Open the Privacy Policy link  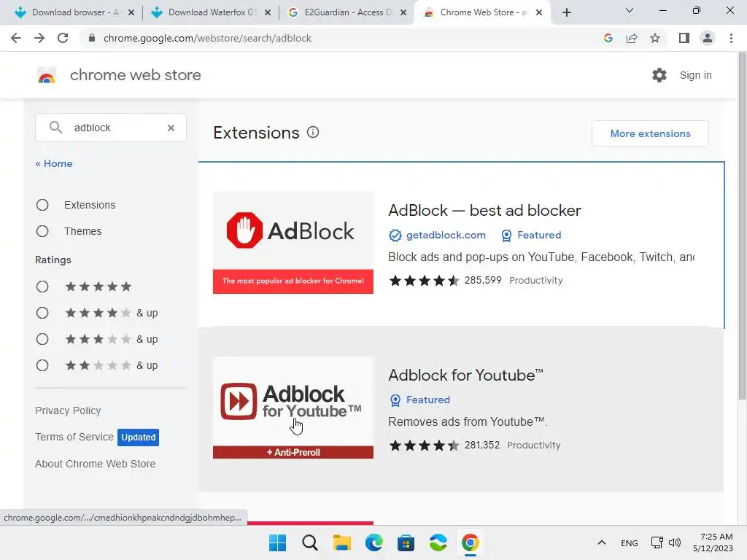68,411
